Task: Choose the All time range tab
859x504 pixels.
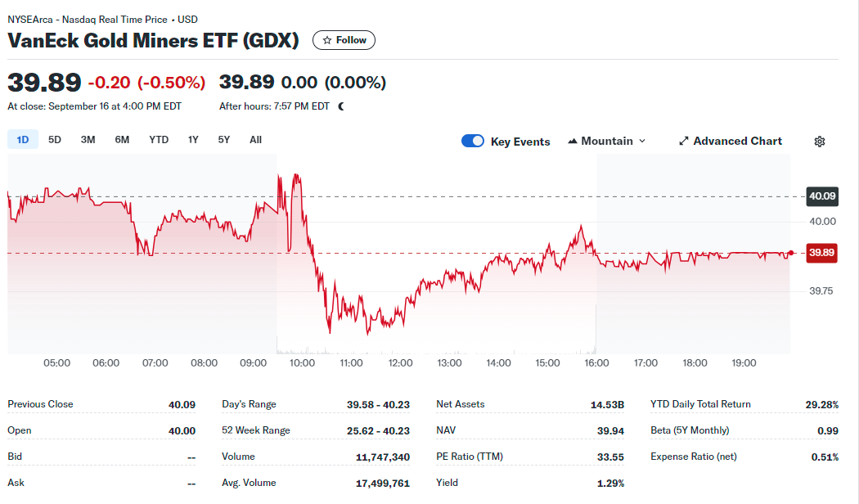Action: [x=255, y=140]
